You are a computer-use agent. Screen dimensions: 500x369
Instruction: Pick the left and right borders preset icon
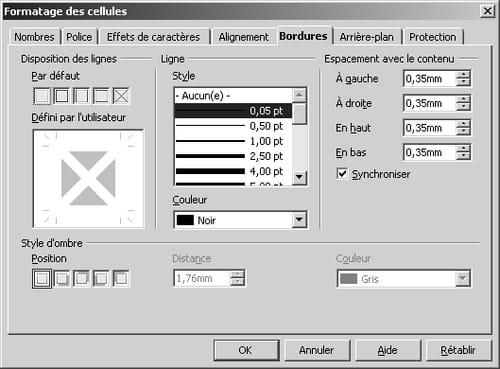click(81, 96)
